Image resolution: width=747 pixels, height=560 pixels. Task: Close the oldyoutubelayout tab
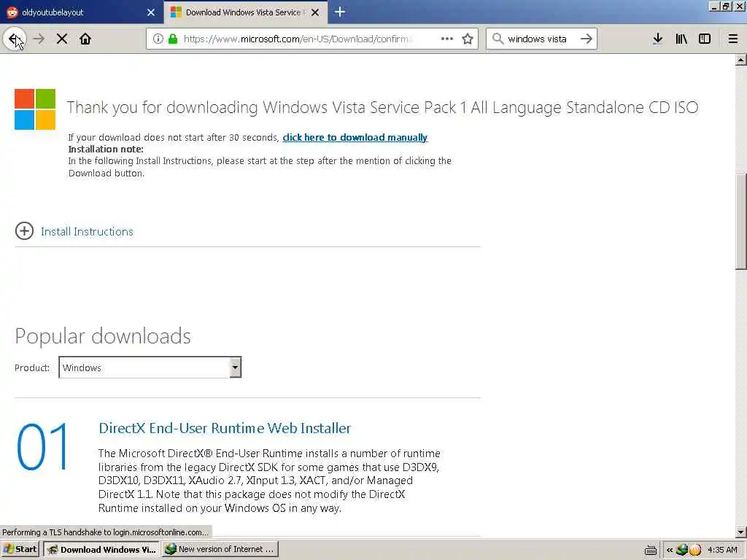[151, 12]
